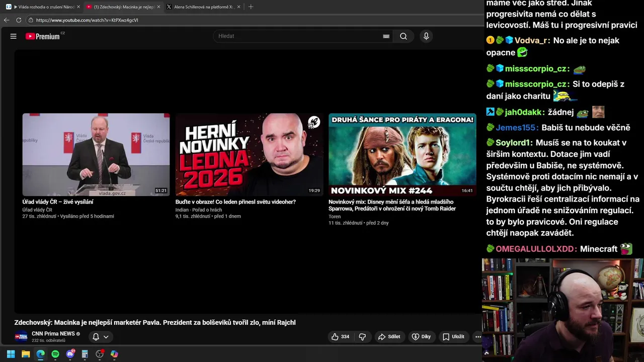Viewport: 644px width, 362px height.
Task: Play 'Herní novinky ledna 2026' thumbnail
Action: pyautogui.click(x=249, y=154)
